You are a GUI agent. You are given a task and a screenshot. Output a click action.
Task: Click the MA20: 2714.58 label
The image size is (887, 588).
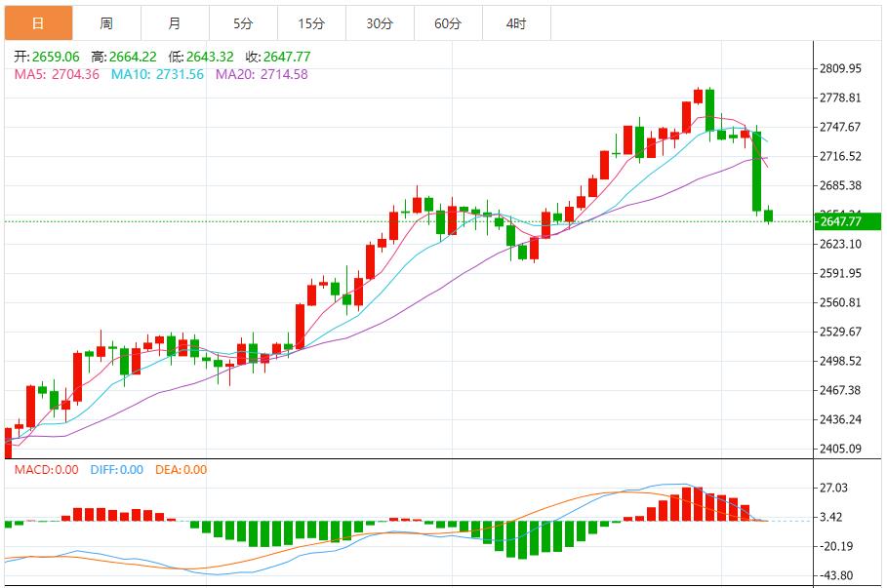click(x=262, y=74)
